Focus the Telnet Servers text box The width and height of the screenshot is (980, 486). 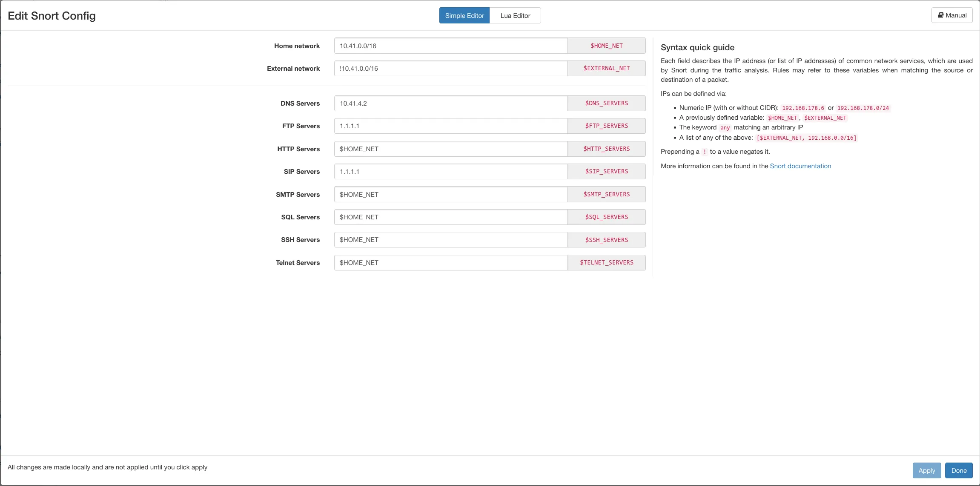450,263
